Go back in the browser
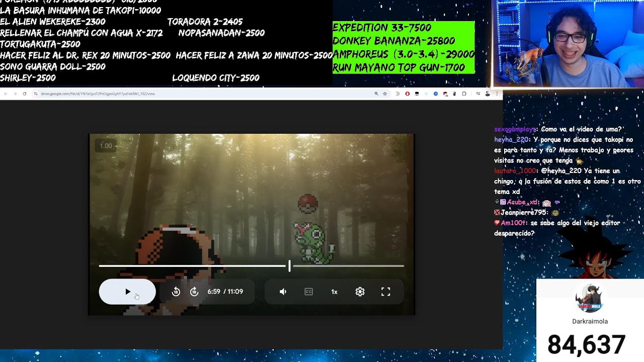The width and height of the screenshot is (644, 362). [x=6, y=94]
